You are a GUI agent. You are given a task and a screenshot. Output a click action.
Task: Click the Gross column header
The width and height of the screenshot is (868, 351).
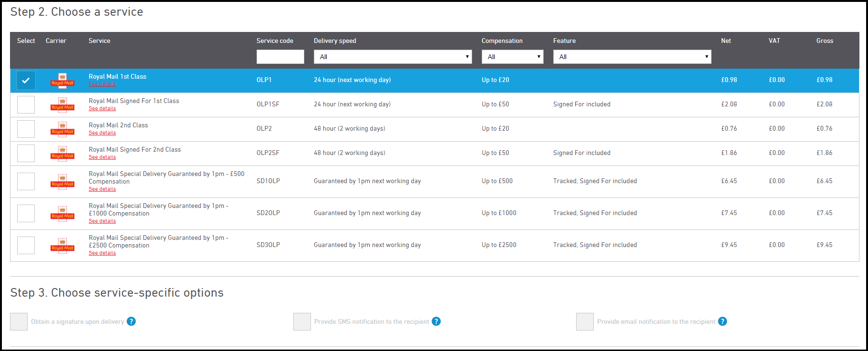[825, 41]
